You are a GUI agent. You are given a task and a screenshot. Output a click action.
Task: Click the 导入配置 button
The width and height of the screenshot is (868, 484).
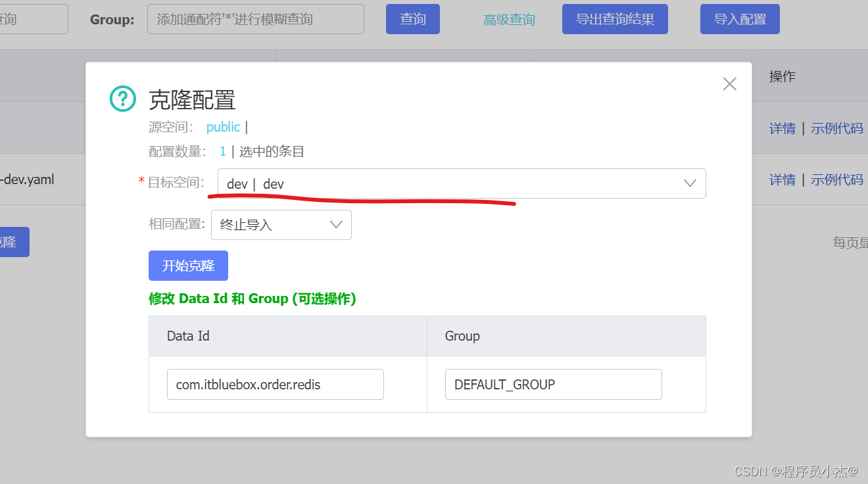pos(740,19)
